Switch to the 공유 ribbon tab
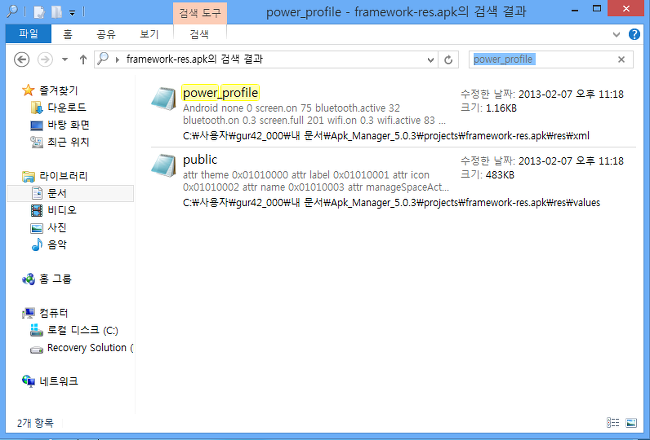Viewport: 650px width, 440px height. 106,34
